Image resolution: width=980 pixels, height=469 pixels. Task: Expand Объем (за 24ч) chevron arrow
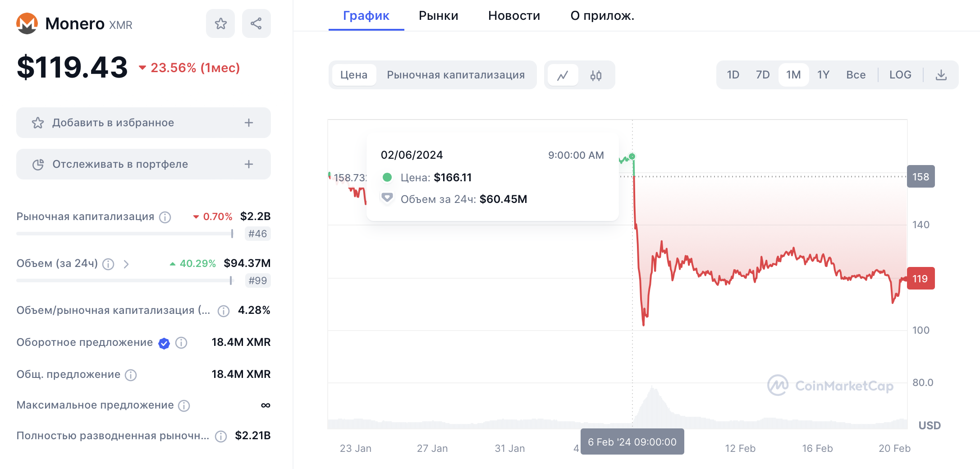tap(126, 264)
